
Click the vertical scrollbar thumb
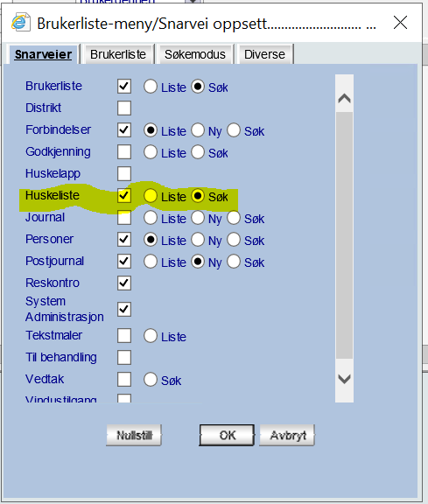point(344,235)
